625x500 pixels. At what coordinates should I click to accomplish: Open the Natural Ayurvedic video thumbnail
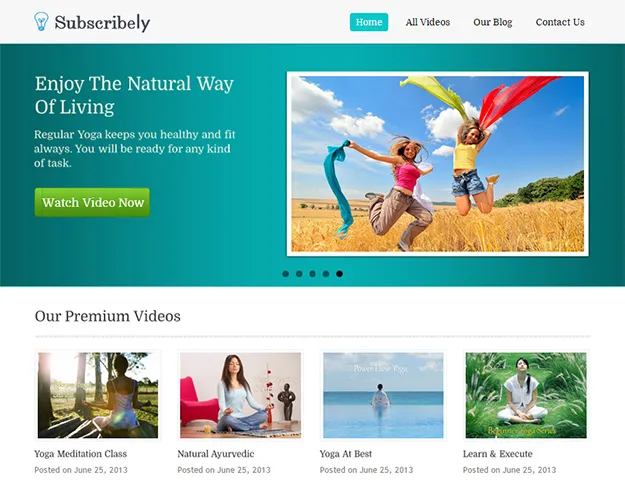240,395
